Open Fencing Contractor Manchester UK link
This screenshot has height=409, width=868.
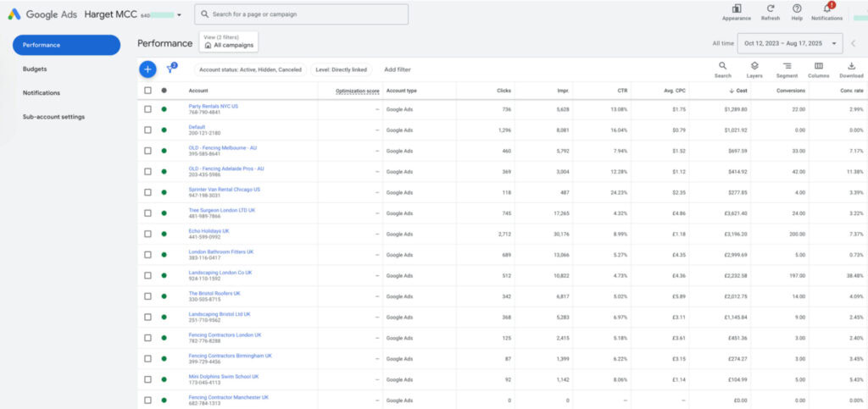(229, 397)
